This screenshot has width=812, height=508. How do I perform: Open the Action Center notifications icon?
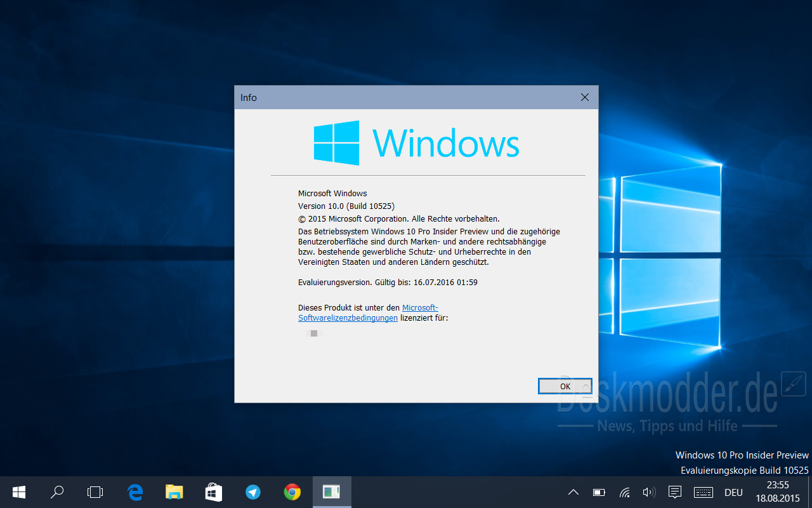coord(675,492)
